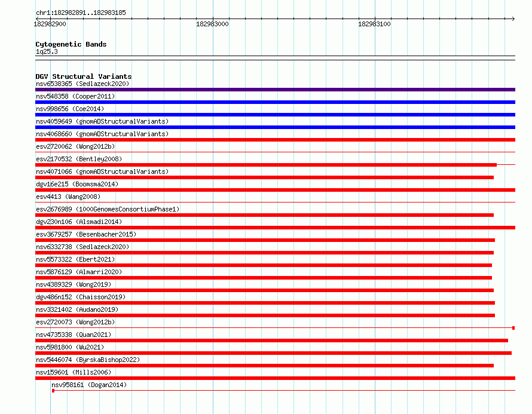Click the red bar under esv2170532 (Bentley2008)
532x414 pixels.
click(266, 165)
